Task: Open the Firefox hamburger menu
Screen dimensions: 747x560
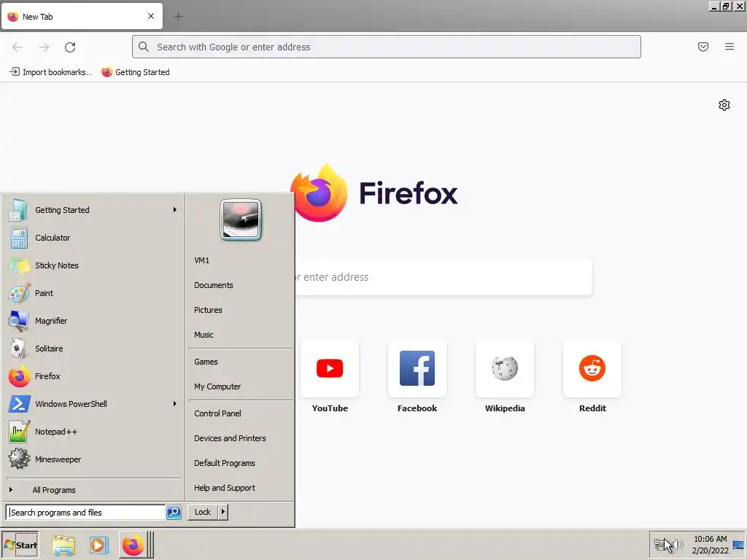Action: [x=729, y=47]
